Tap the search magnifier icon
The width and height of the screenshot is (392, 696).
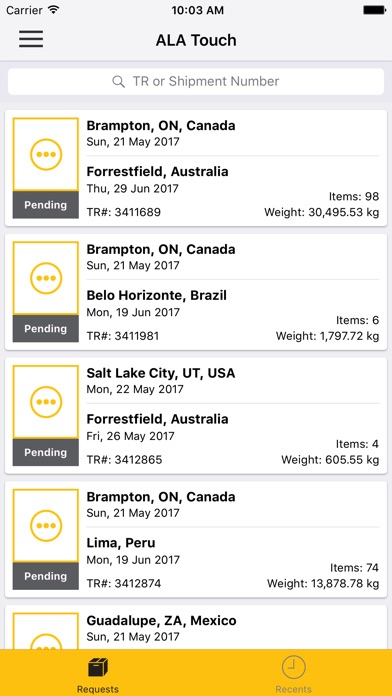(x=119, y=82)
